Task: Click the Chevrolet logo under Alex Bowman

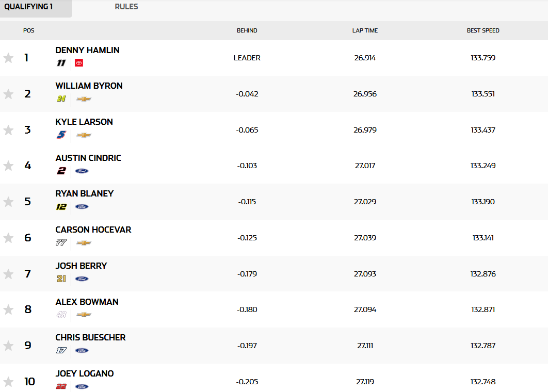Action: pyautogui.click(x=84, y=315)
